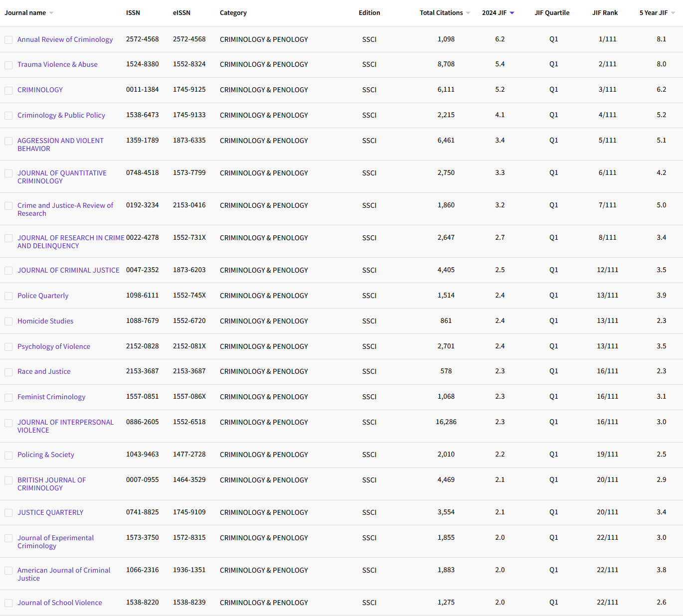View Criminology & Public Policy journal
This screenshot has width=683, height=616.
point(61,115)
